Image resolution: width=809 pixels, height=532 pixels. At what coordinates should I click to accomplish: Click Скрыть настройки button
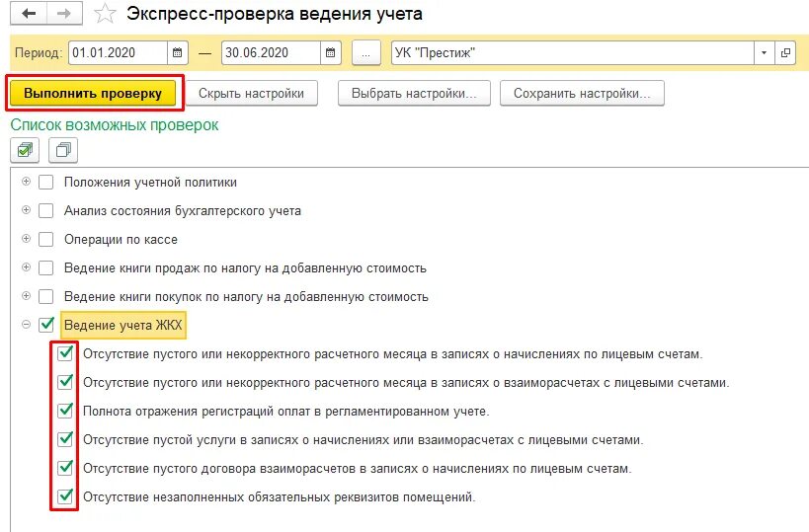pyautogui.click(x=251, y=94)
